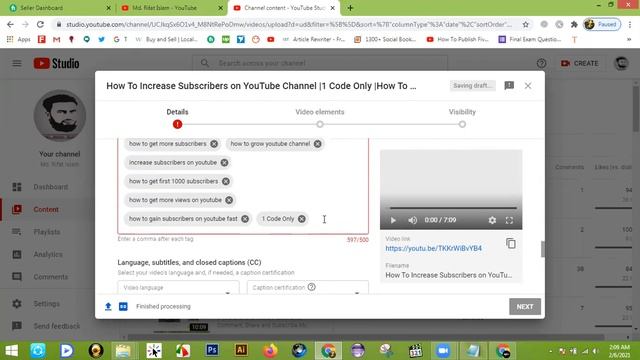Go back in browser
The image size is (640, 360).
coord(10,24)
